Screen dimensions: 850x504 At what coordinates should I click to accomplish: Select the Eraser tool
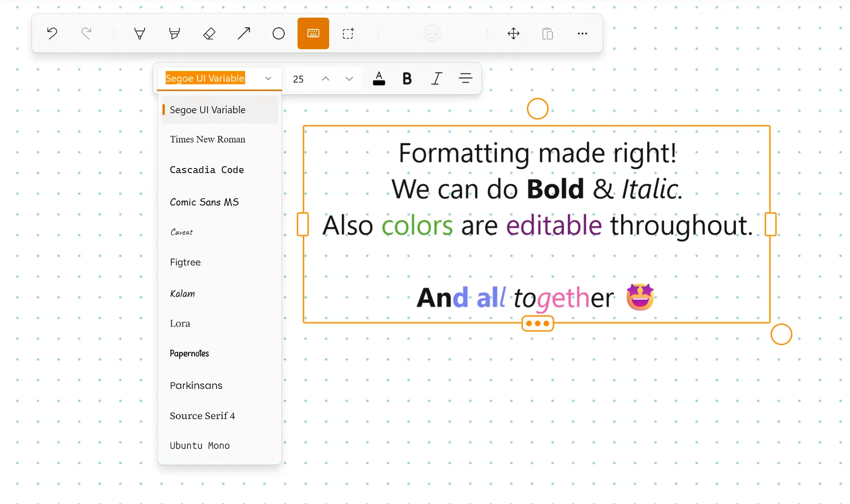(x=209, y=33)
